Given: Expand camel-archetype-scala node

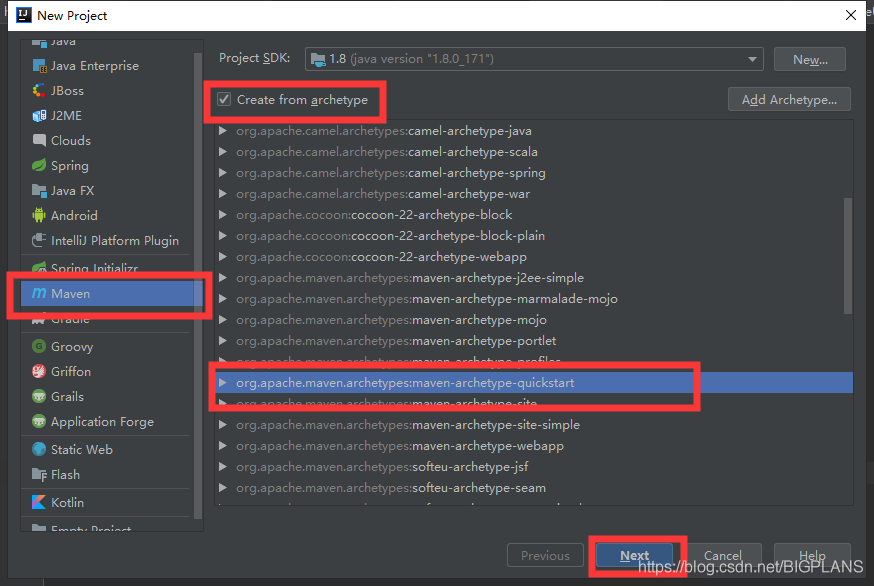Looking at the screenshot, I should [x=223, y=152].
